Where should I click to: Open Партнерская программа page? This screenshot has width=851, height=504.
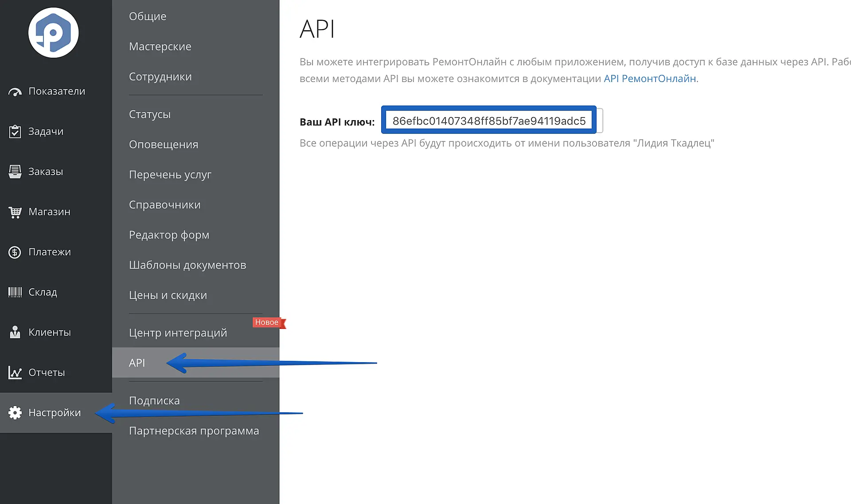click(194, 431)
